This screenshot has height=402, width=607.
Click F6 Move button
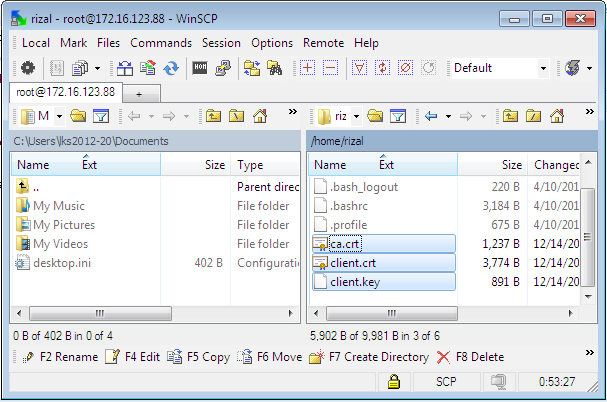click(x=269, y=357)
